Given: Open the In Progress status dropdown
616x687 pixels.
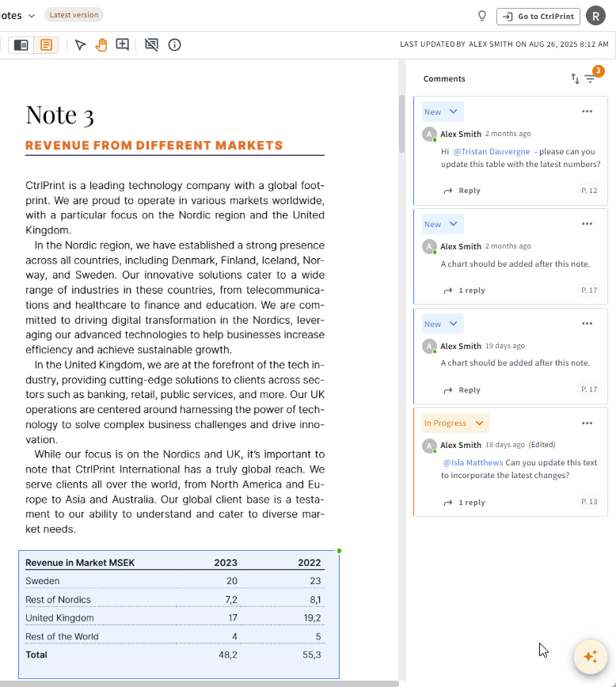Looking at the screenshot, I should tap(455, 423).
